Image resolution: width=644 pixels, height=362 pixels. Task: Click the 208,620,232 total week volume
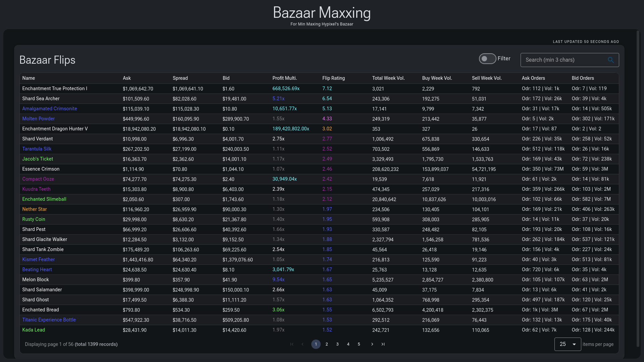[385, 169]
